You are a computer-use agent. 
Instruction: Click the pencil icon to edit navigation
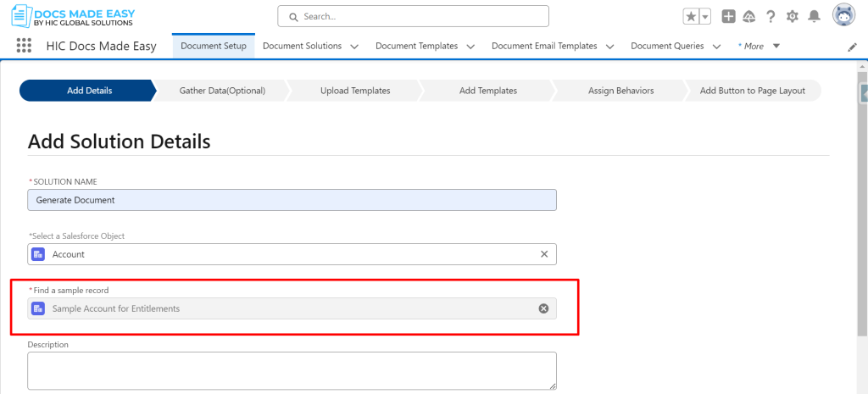click(852, 47)
